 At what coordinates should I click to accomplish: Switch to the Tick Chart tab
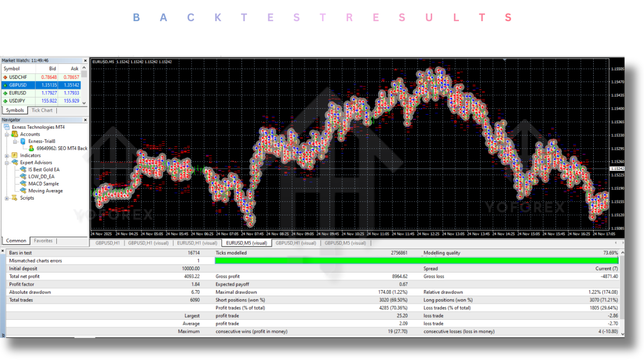pyautogui.click(x=42, y=110)
